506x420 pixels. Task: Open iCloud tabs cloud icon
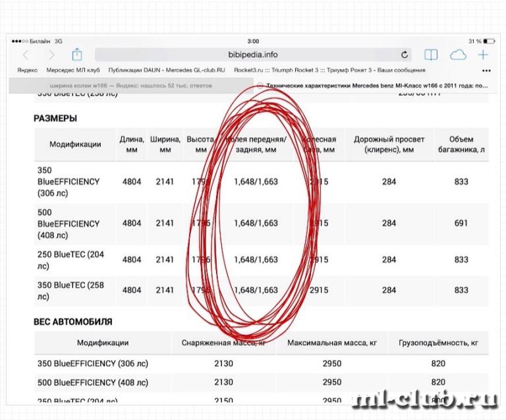(458, 55)
